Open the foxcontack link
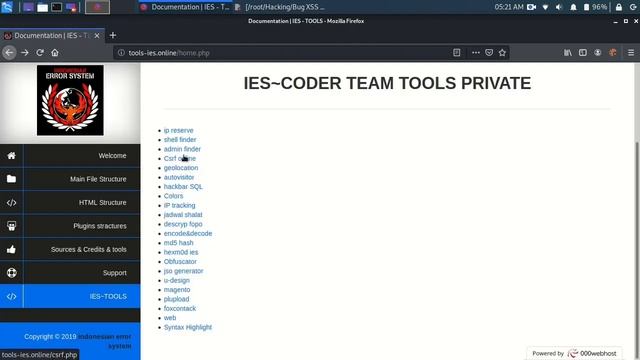Viewport: 640px width, 360px height. pos(180,309)
